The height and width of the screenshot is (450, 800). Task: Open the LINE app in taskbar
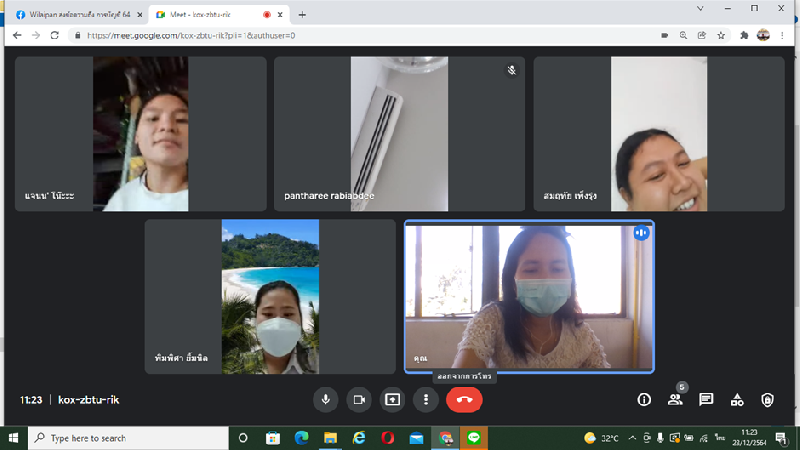475,438
